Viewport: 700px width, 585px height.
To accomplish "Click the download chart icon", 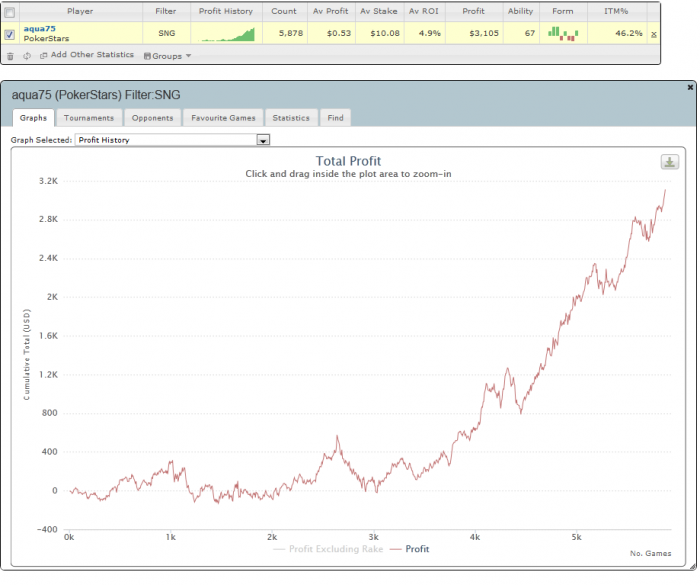I will click(670, 162).
